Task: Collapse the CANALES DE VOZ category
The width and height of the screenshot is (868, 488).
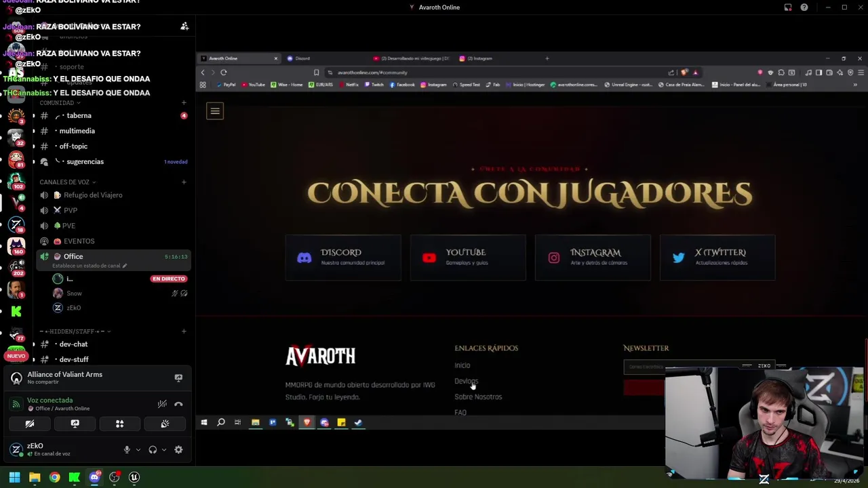Action: pyautogui.click(x=67, y=182)
